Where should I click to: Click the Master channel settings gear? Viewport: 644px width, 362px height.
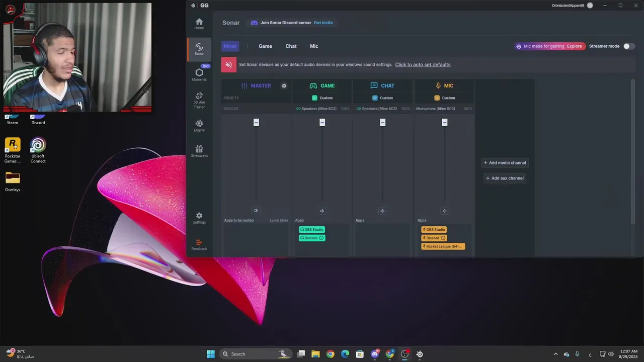(284, 86)
